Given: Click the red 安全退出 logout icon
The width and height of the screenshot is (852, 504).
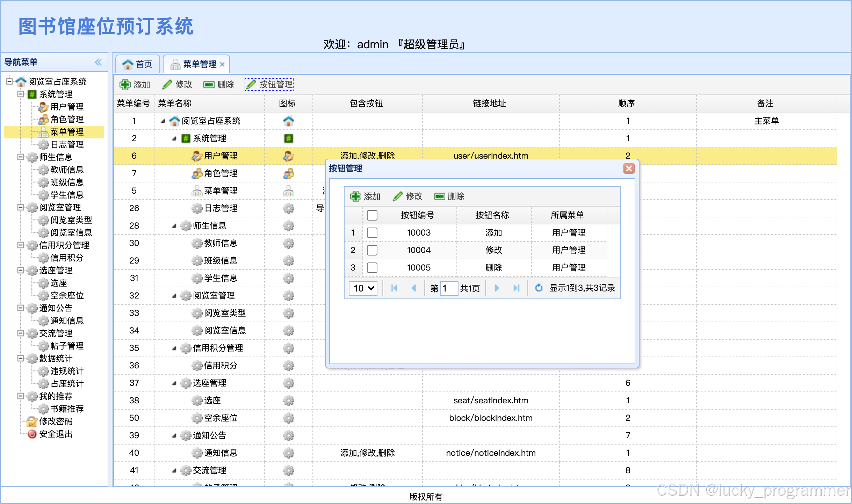Looking at the screenshot, I should (x=32, y=434).
